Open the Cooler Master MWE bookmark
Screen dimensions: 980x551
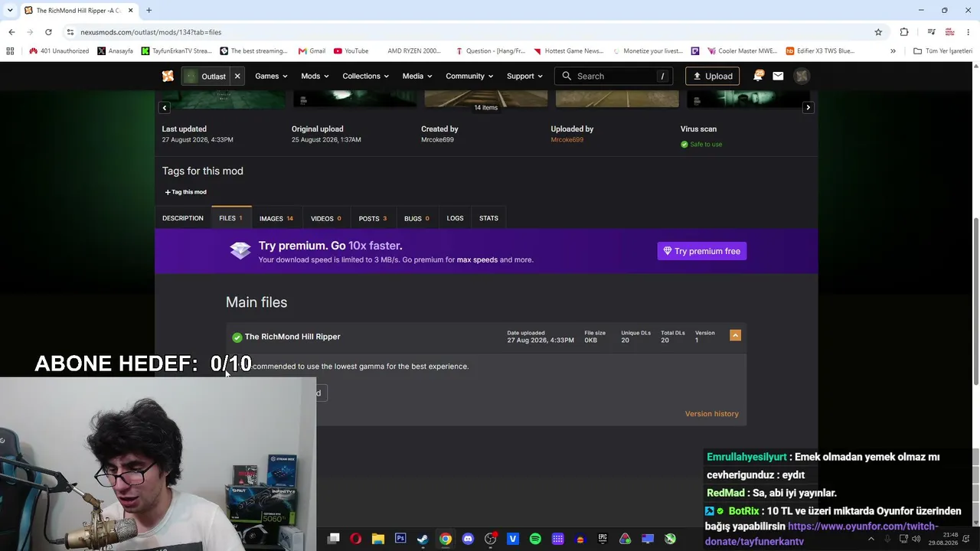tap(742, 51)
